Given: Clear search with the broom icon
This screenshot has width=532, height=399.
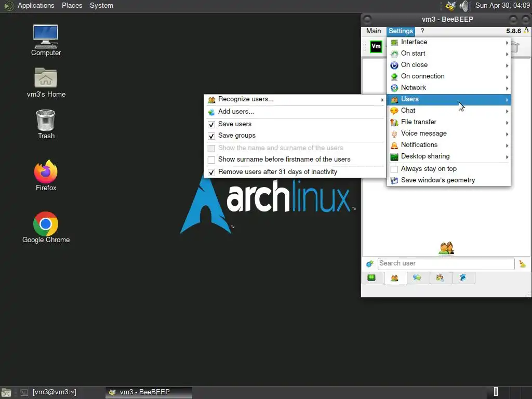Looking at the screenshot, I should tap(523, 263).
